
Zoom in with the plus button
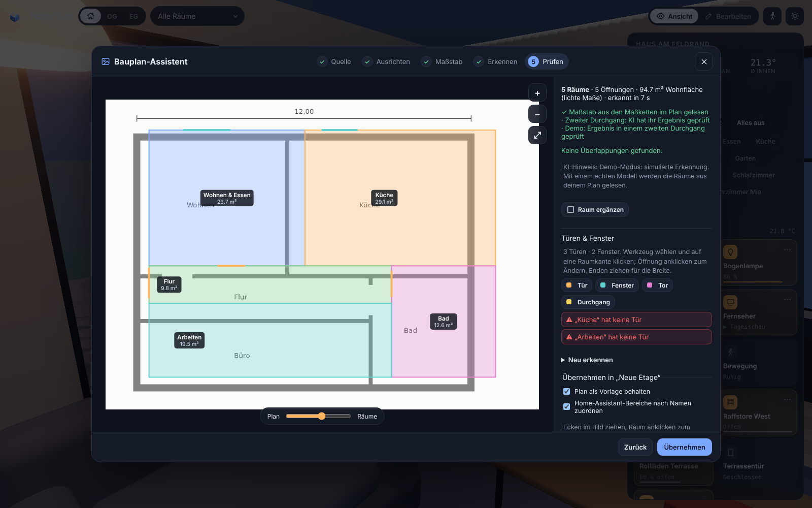click(x=537, y=93)
